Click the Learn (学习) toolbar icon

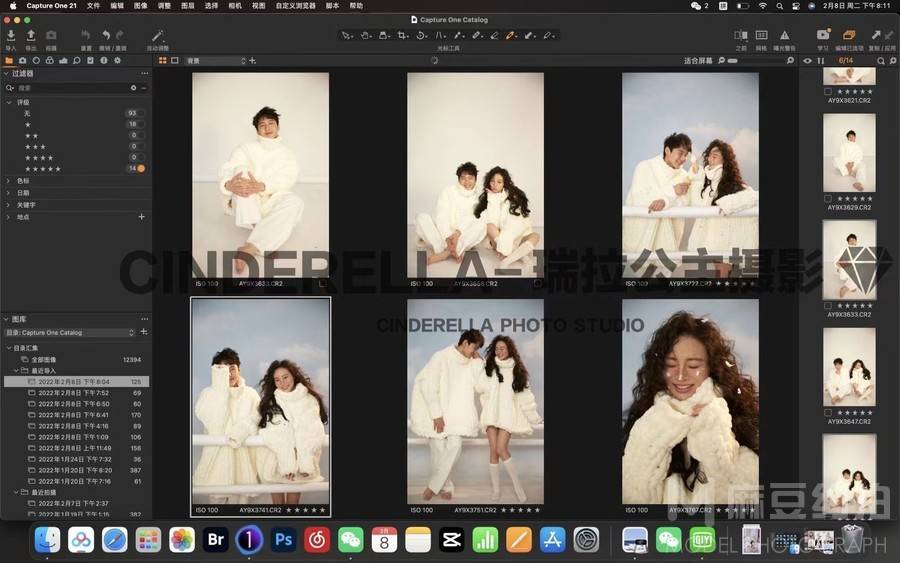click(823, 36)
